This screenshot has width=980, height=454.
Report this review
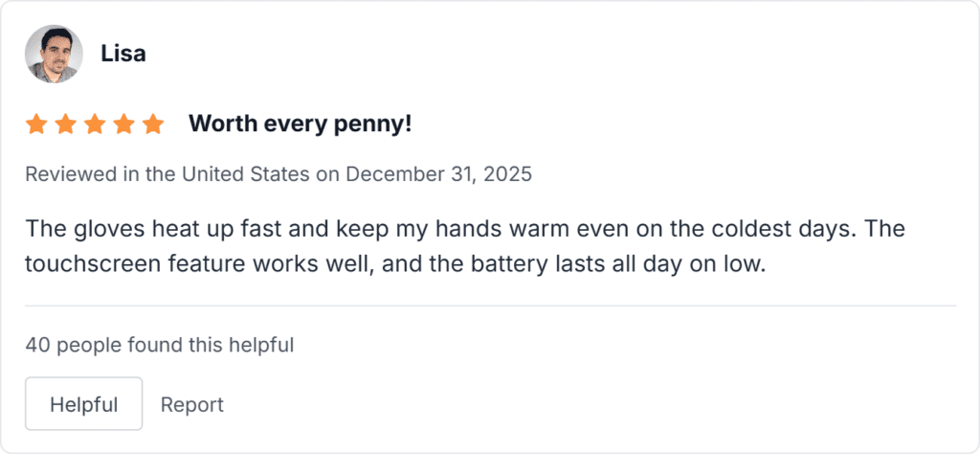pos(191,404)
